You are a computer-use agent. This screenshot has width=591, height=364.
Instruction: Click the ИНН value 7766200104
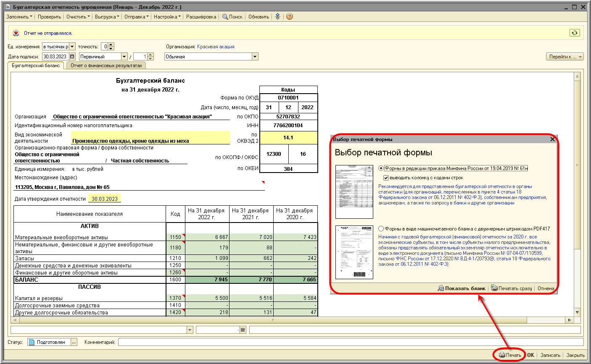coord(288,125)
